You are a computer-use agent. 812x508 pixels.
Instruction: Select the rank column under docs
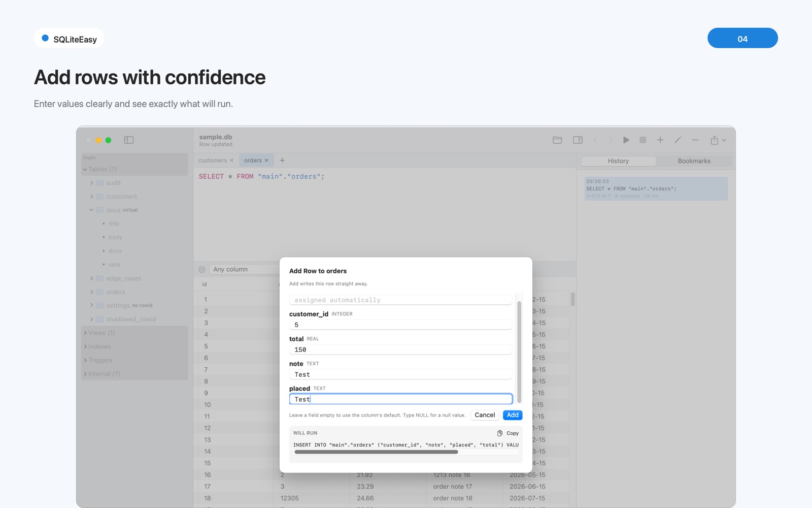pyautogui.click(x=115, y=265)
